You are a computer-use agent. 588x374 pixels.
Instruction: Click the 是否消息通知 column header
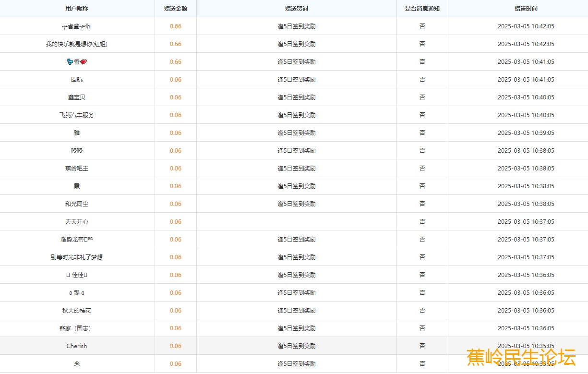[x=422, y=9]
